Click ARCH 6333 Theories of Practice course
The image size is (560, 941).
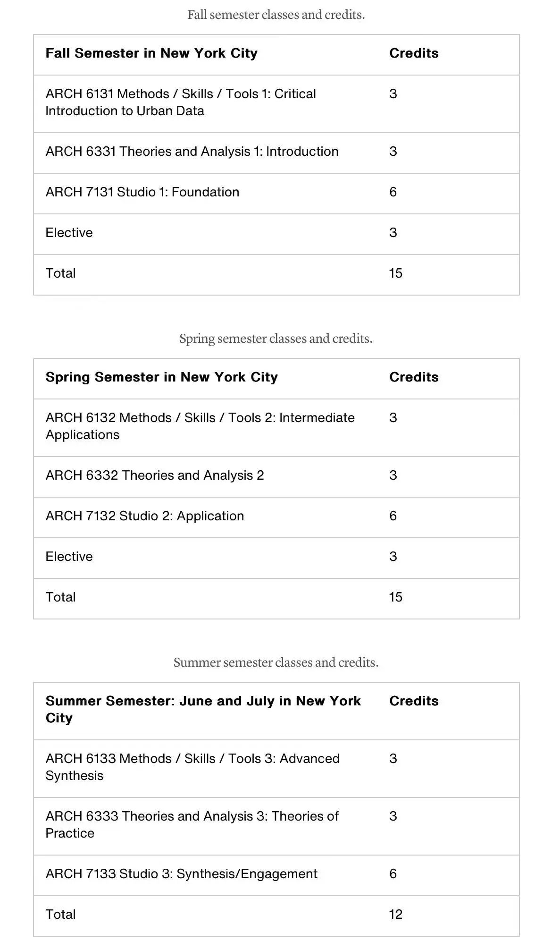point(192,825)
